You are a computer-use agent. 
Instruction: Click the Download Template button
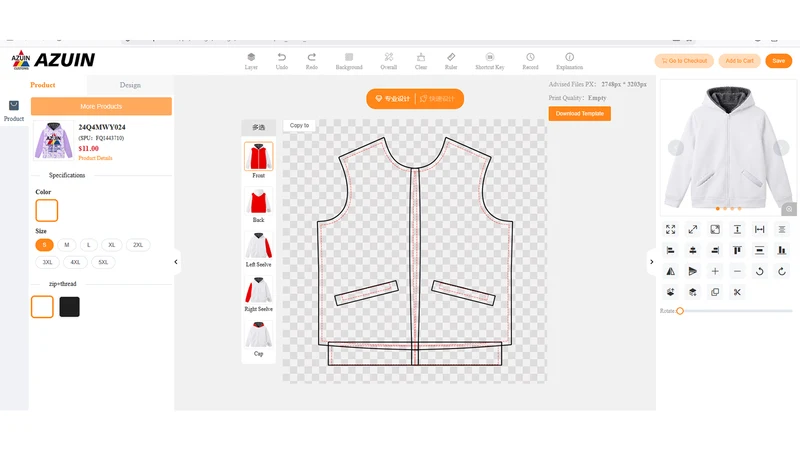click(x=580, y=113)
